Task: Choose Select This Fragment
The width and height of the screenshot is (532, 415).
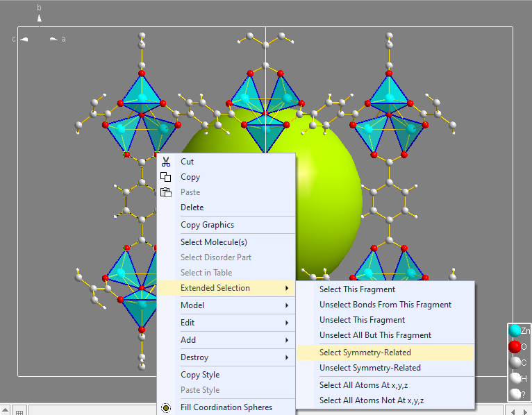Action: [357, 289]
